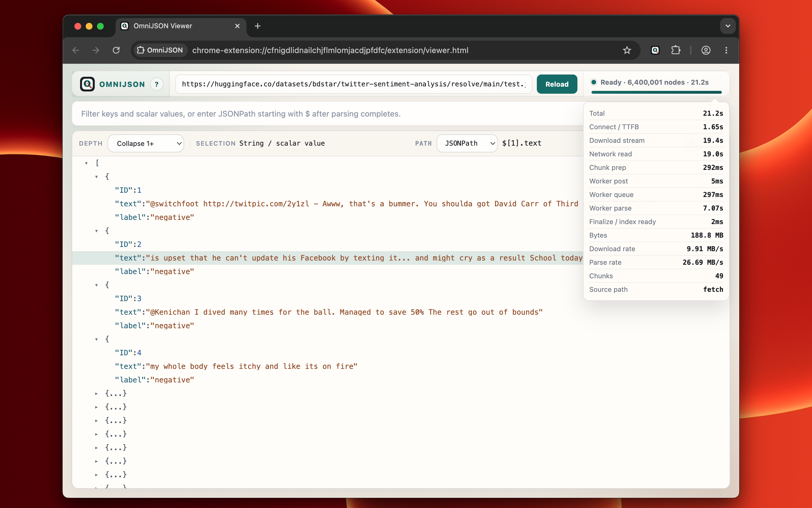The height and width of the screenshot is (508, 812).
Task: Collapse the object containing ID 1
Action: pos(96,177)
